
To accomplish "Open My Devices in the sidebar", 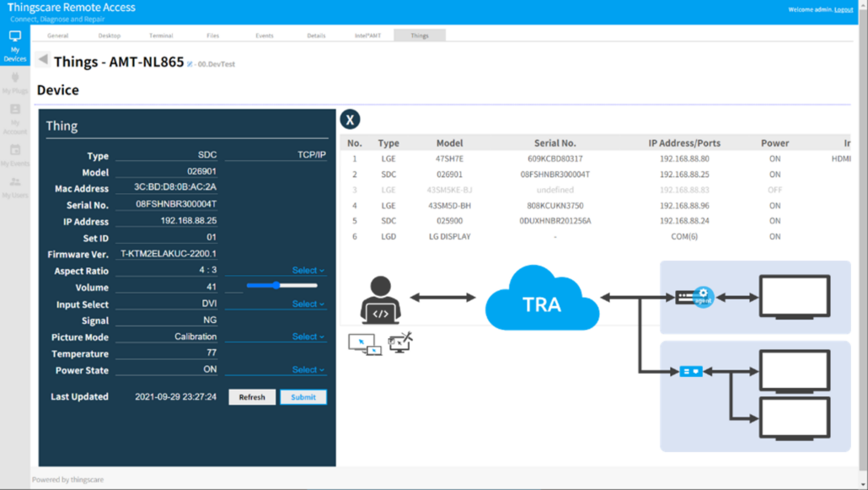I will [x=15, y=46].
